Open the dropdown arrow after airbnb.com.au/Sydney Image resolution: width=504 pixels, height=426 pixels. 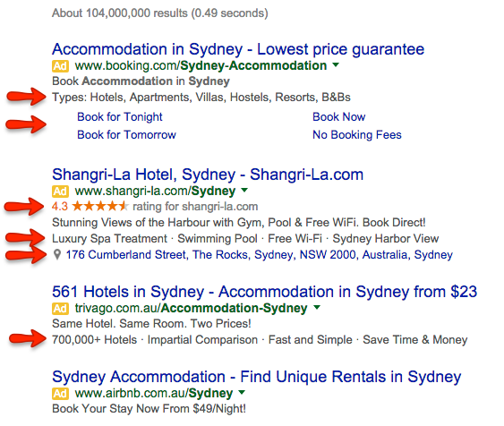click(x=242, y=392)
